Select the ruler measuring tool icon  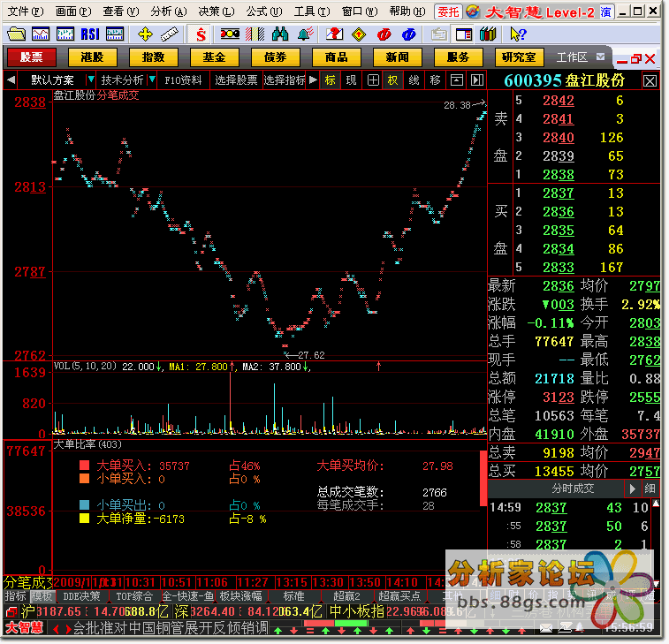(x=170, y=34)
